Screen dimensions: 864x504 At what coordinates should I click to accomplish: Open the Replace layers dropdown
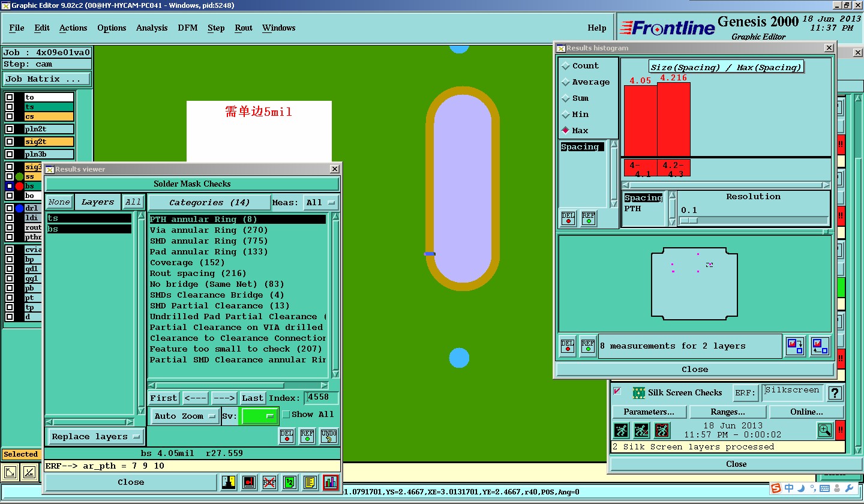click(x=96, y=437)
